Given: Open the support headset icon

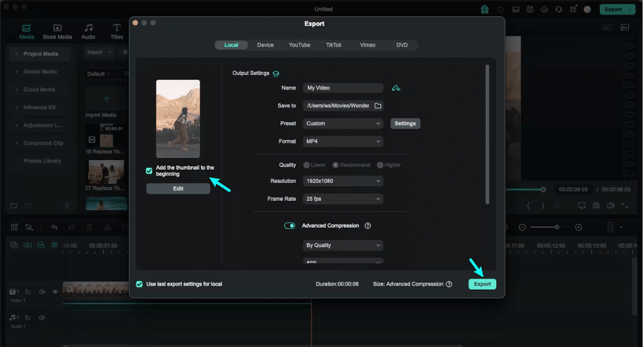Looking at the screenshot, I should click(558, 9).
